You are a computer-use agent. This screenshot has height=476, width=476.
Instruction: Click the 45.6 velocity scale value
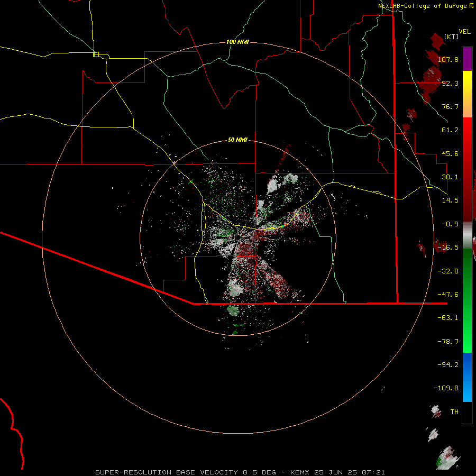coord(450,153)
